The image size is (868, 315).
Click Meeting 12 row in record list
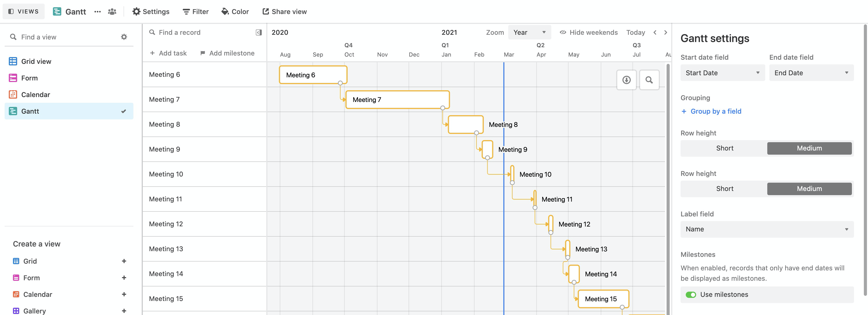[x=205, y=224]
